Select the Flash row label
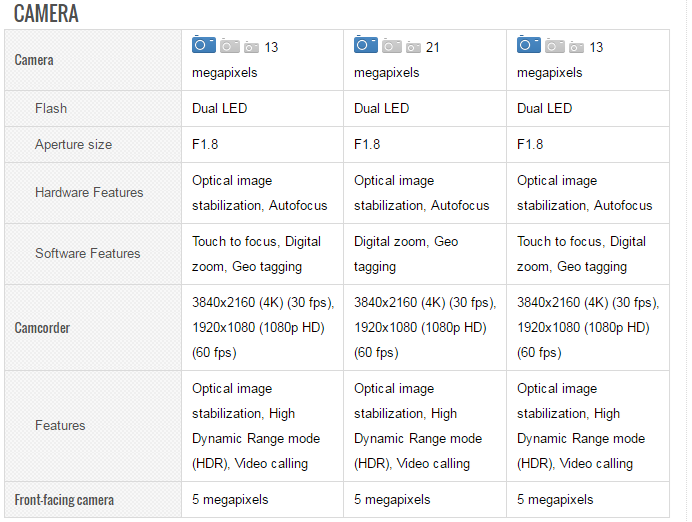Screen dimensions: 692x522 click(51, 108)
